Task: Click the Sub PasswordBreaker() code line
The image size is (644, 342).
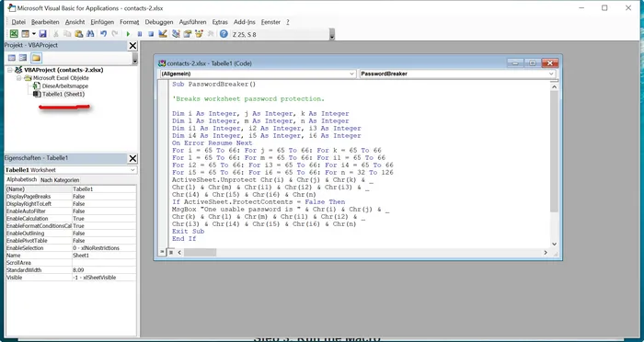Action: [x=213, y=85]
